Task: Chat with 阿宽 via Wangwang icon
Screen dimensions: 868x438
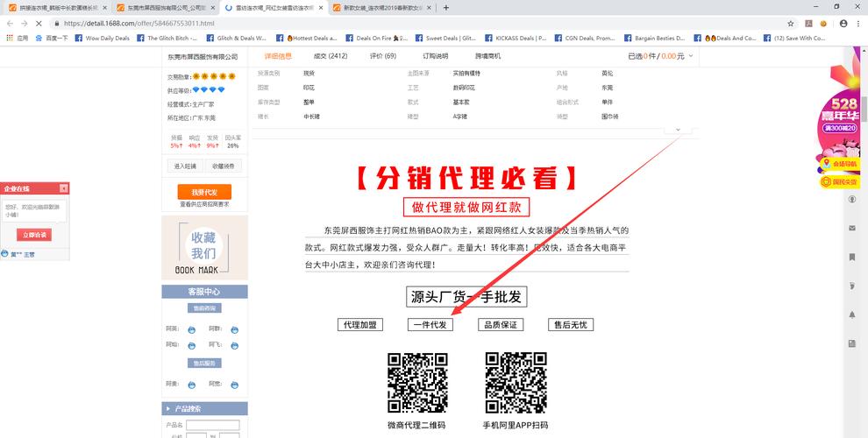Action: coord(235,385)
